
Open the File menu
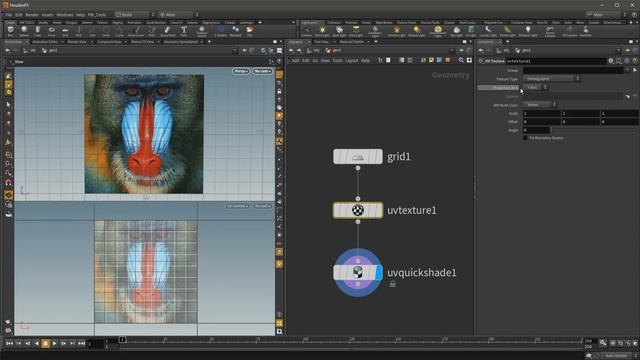coord(9,15)
